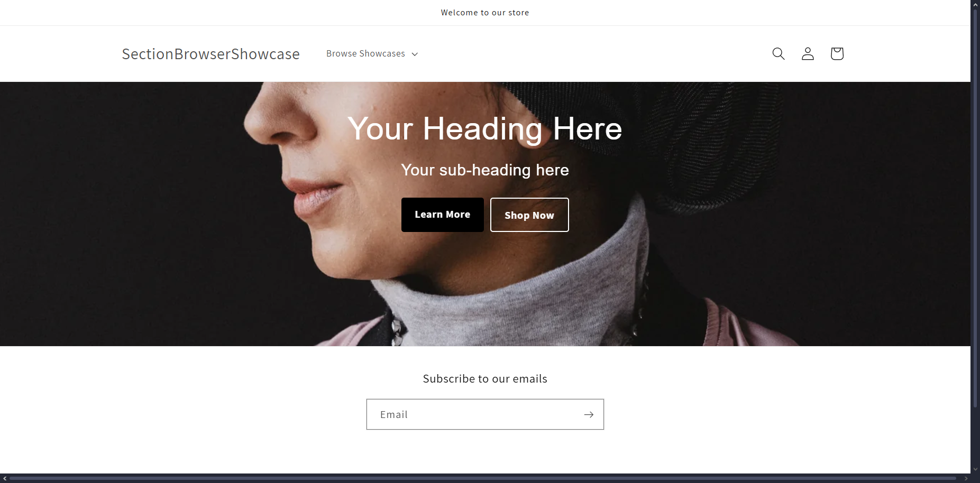Image resolution: width=980 pixels, height=483 pixels.
Task: Click the Welcome to our store announcement
Action: tap(485, 13)
